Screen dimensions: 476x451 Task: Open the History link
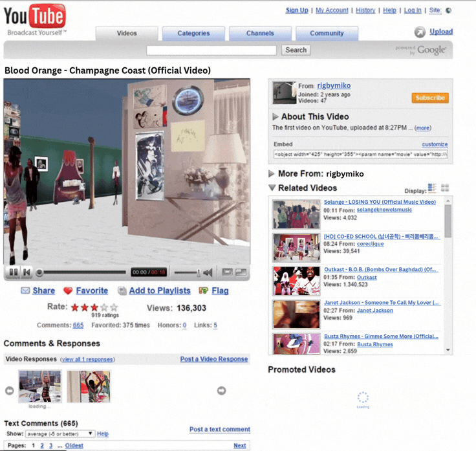[x=365, y=10]
